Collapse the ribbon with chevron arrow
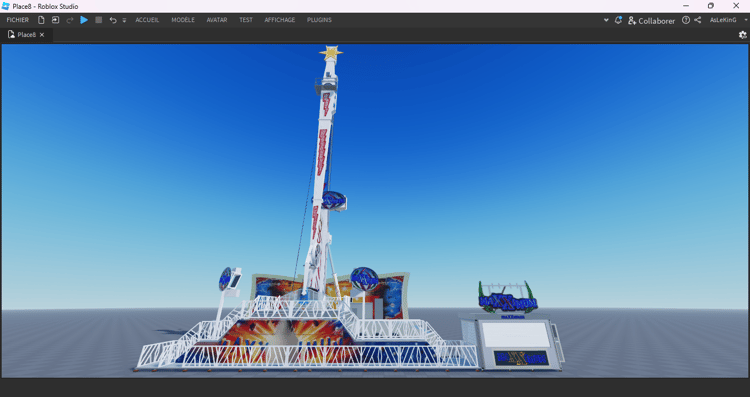750x397 pixels. (x=606, y=21)
